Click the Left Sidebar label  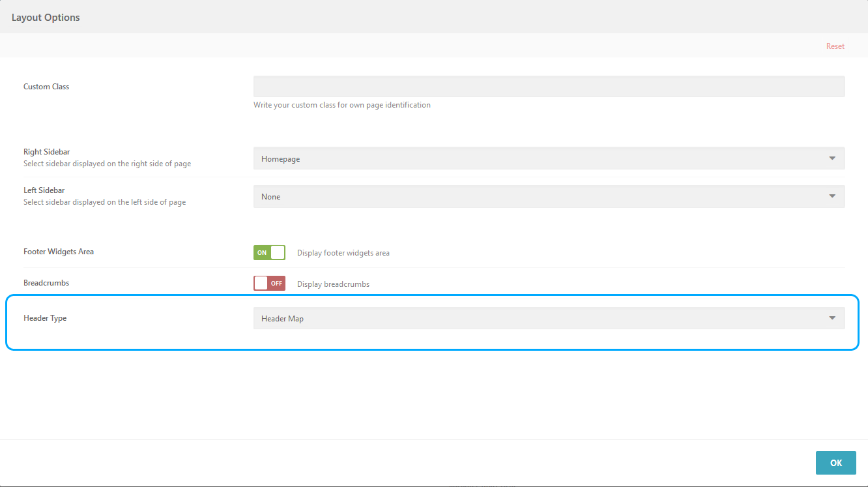pyautogui.click(x=44, y=190)
